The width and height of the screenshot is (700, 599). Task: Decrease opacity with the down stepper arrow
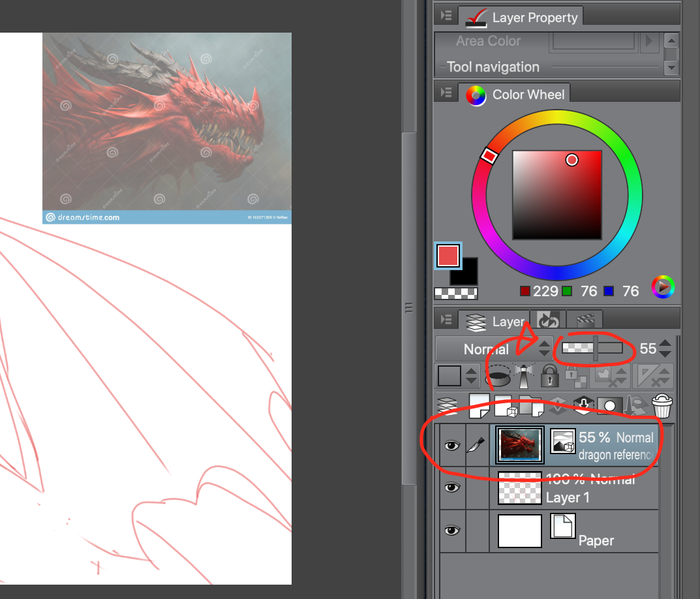pos(665,354)
